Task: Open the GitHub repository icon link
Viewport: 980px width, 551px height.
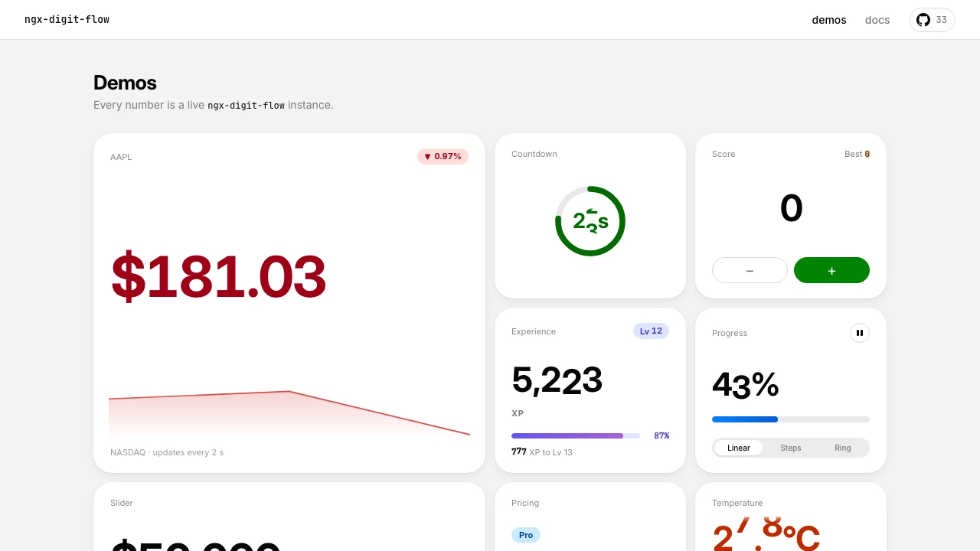Action: click(x=923, y=20)
